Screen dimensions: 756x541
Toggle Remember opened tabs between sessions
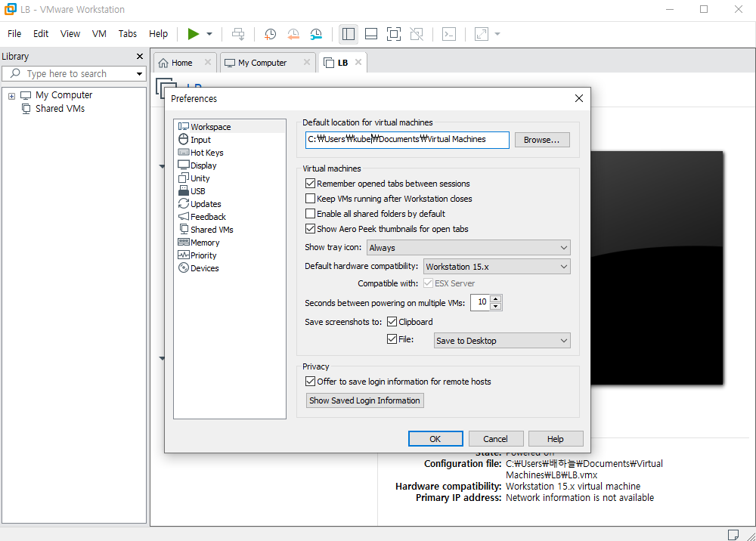311,184
